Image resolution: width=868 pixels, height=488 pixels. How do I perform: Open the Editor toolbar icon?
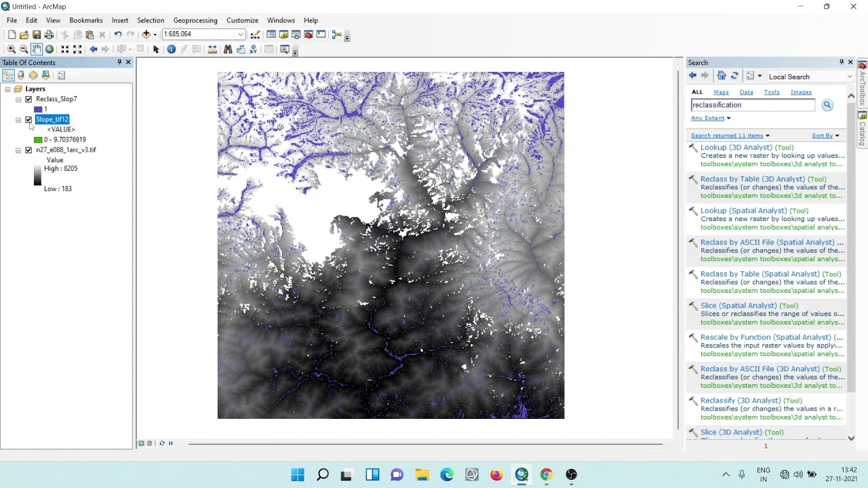click(255, 35)
